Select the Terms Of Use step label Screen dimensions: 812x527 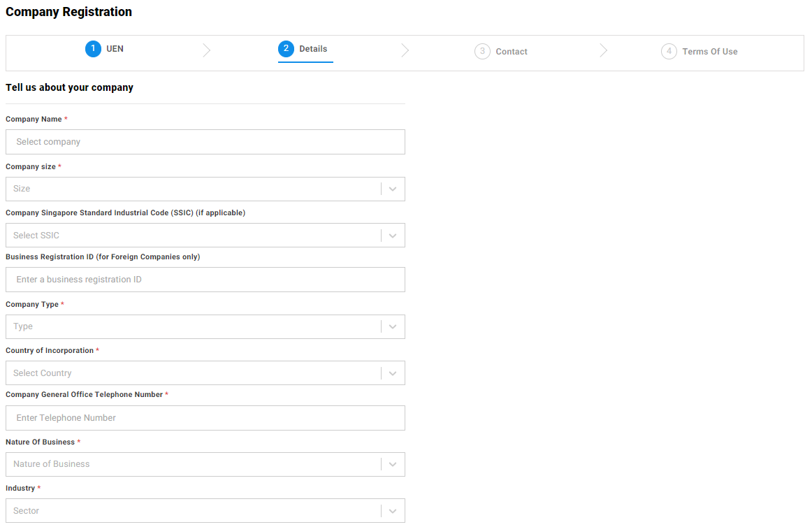710,51
